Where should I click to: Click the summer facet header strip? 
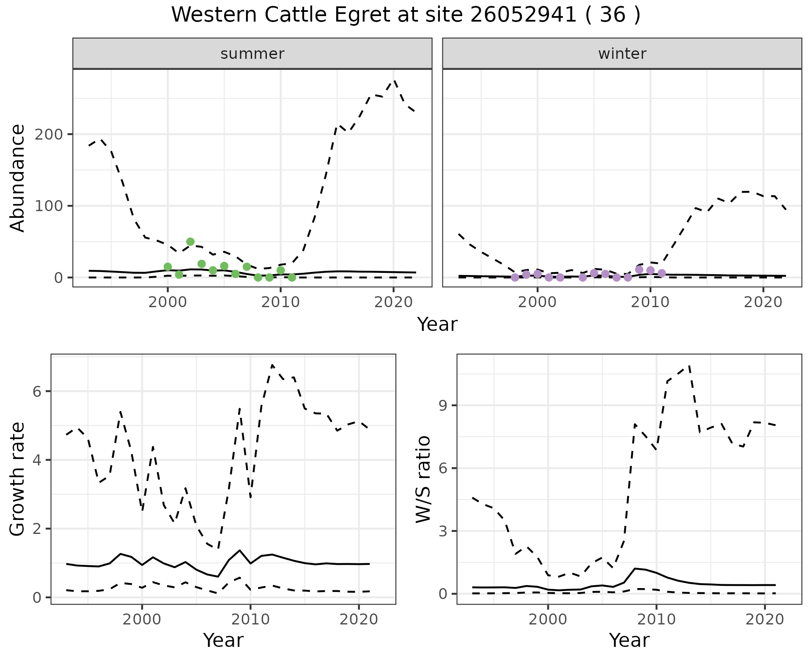[x=252, y=54]
